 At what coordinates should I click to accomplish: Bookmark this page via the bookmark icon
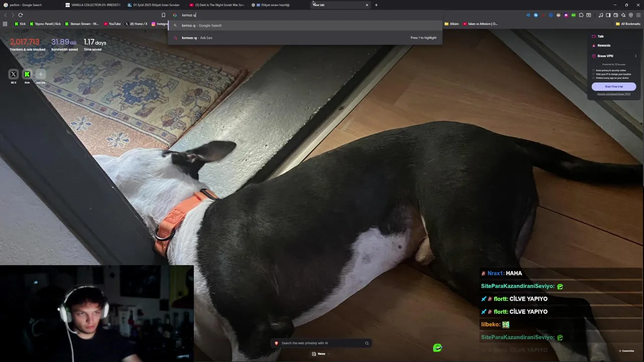coord(163,15)
